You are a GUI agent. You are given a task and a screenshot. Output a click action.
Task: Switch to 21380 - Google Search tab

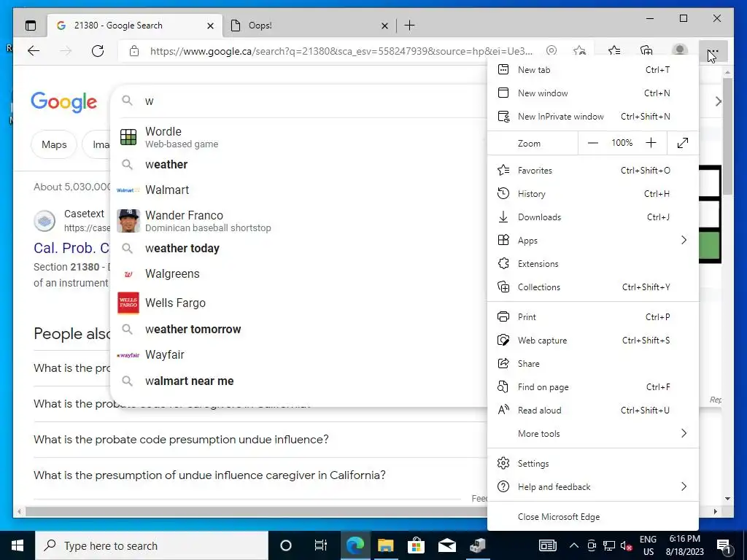pyautogui.click(x=134, y=26)
